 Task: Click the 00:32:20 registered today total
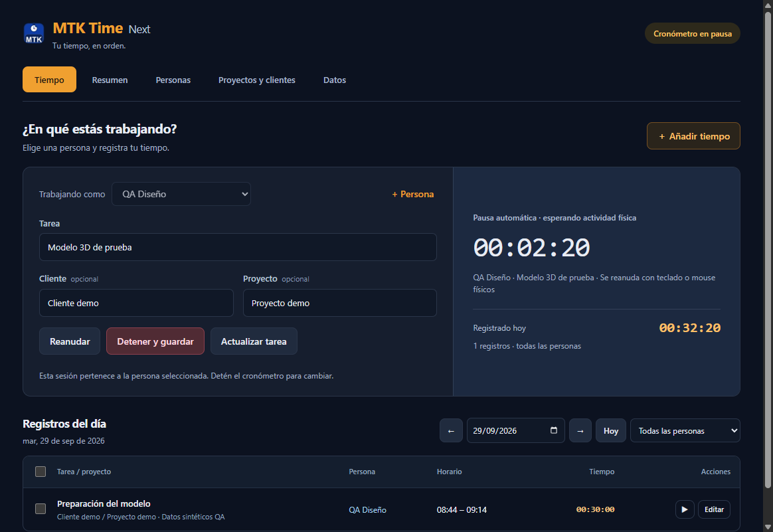690,328
